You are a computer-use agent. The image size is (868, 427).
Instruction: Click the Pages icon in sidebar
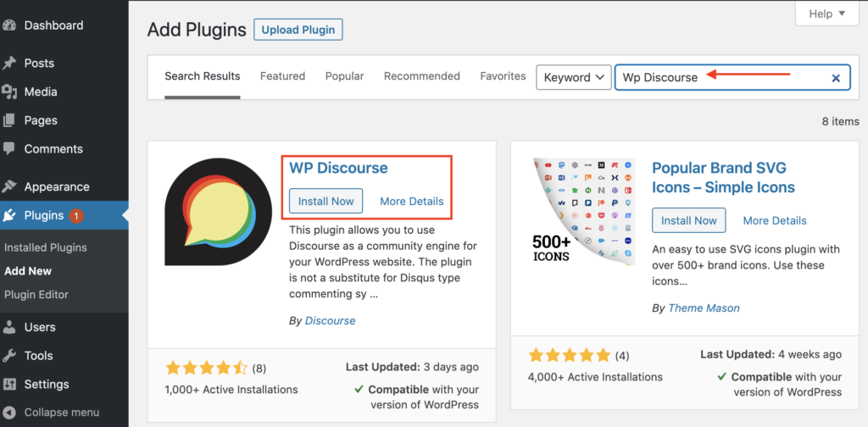click(x=8, y=120)
